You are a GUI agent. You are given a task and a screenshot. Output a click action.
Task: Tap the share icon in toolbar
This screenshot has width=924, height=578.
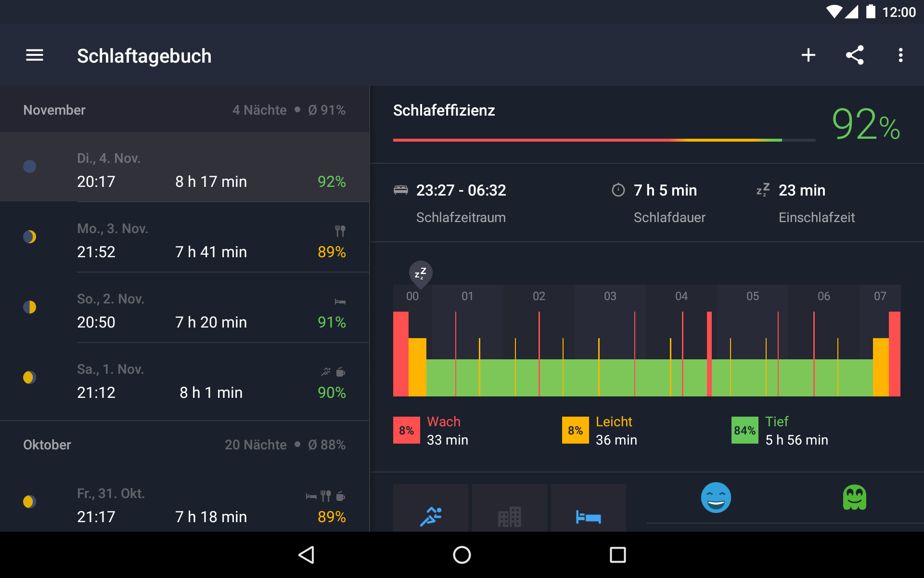tap(855, 55)
